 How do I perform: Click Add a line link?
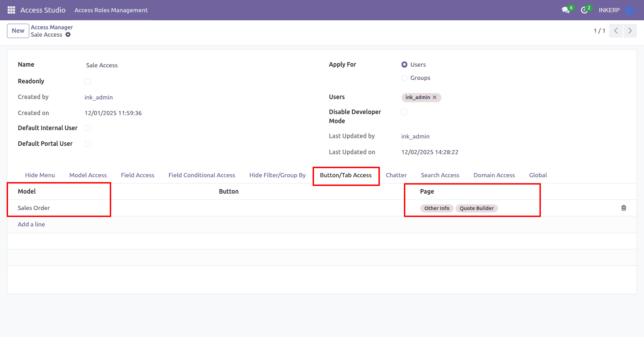pos(31,224)
